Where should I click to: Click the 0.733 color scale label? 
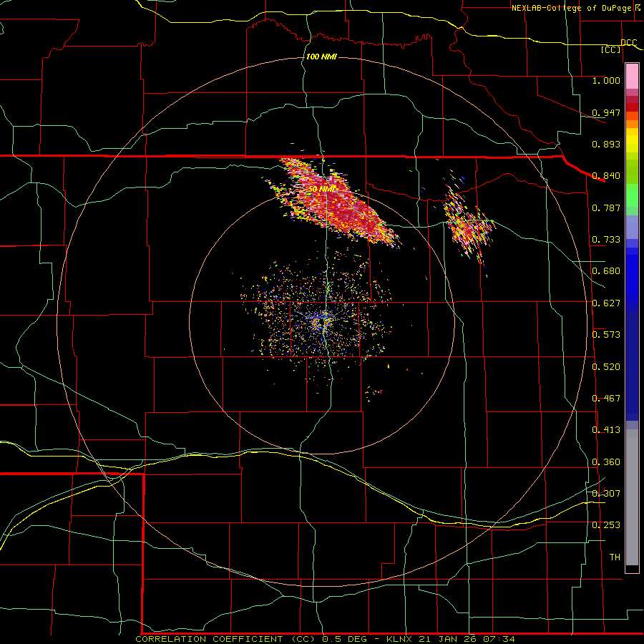click(606, 240)
